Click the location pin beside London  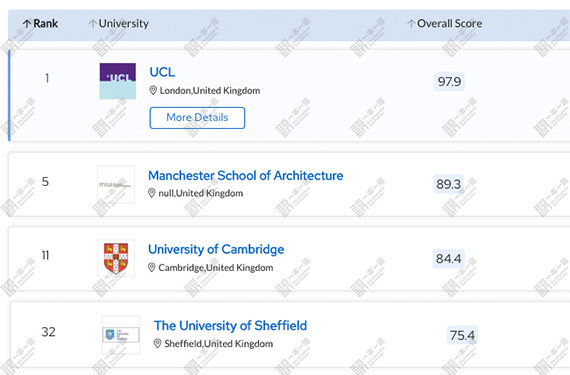153,90
